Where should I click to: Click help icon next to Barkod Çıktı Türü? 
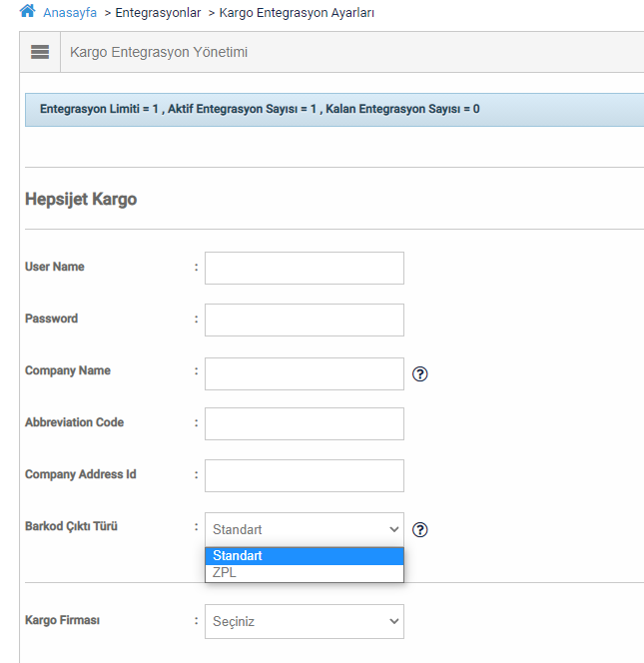click(x=420, y=529)
